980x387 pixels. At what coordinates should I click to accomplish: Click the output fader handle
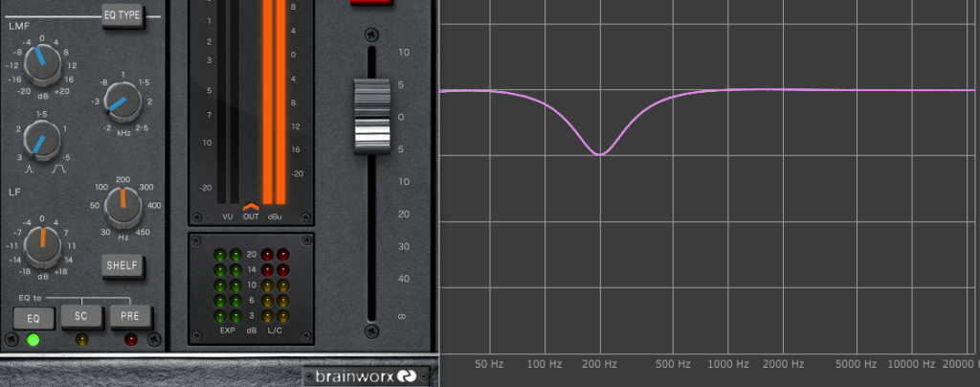372,117
